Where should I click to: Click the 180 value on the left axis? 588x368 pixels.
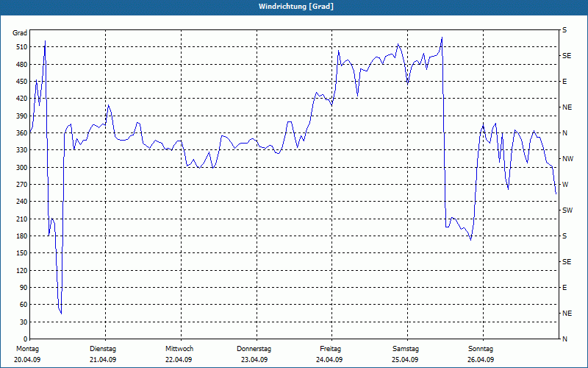(x=22, y=236)
